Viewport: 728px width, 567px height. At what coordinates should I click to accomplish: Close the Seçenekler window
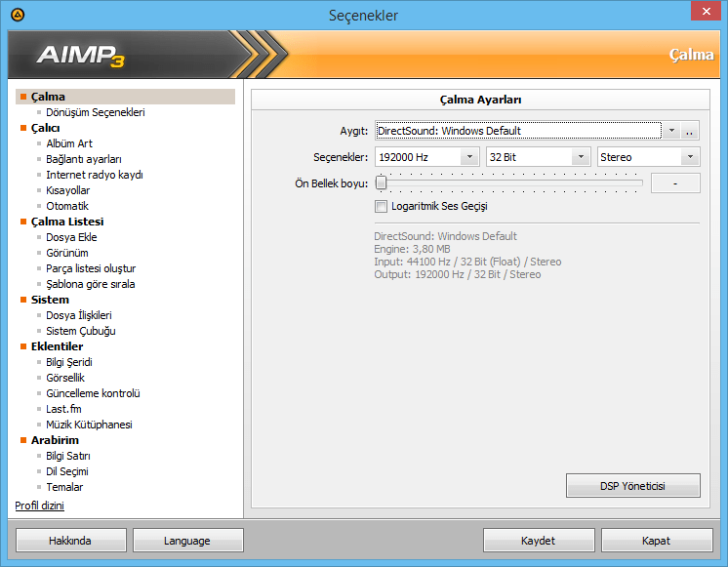click(x=706, y=11)
